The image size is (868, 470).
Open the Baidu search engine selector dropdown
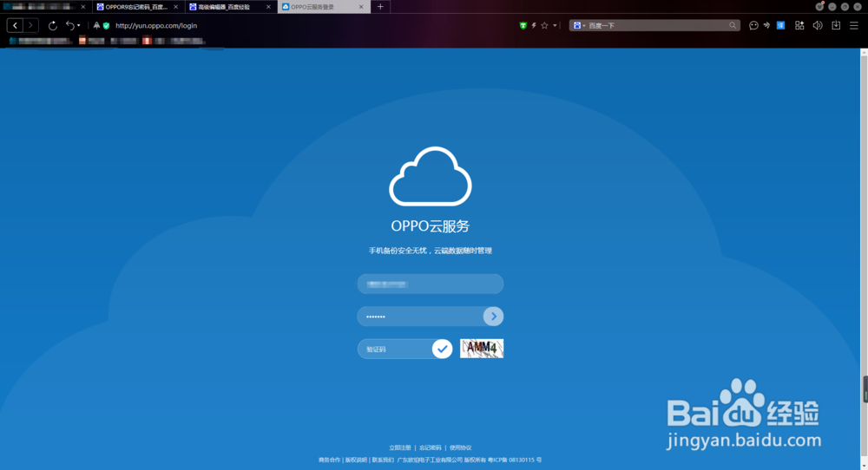click(x=579, y=25)
